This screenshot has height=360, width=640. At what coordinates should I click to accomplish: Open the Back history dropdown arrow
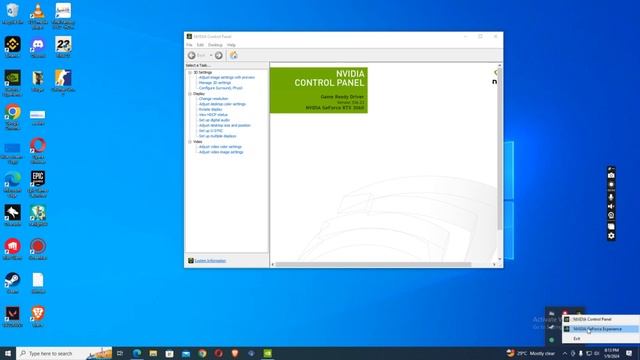pyautogui.click(x=211, y=56)
